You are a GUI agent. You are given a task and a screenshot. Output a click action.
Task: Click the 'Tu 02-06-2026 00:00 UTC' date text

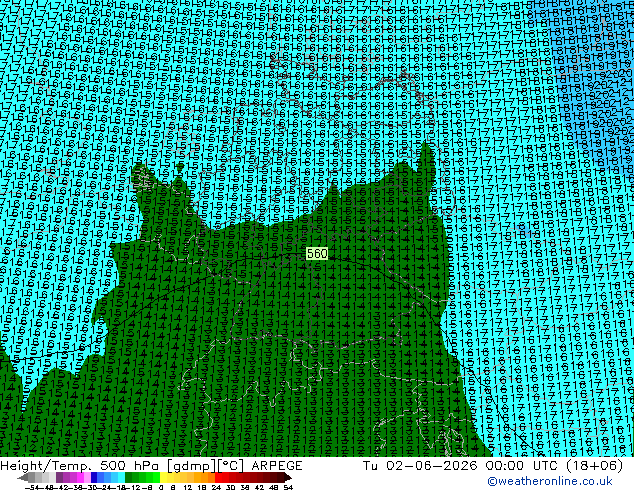click(x=461, y=465)
